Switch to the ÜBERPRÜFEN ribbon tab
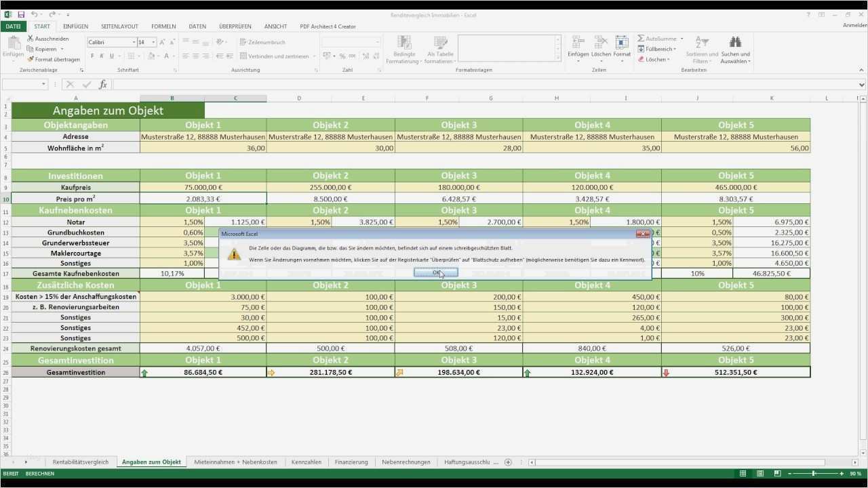Screen dimensions: 868x488 coord(235,26)
